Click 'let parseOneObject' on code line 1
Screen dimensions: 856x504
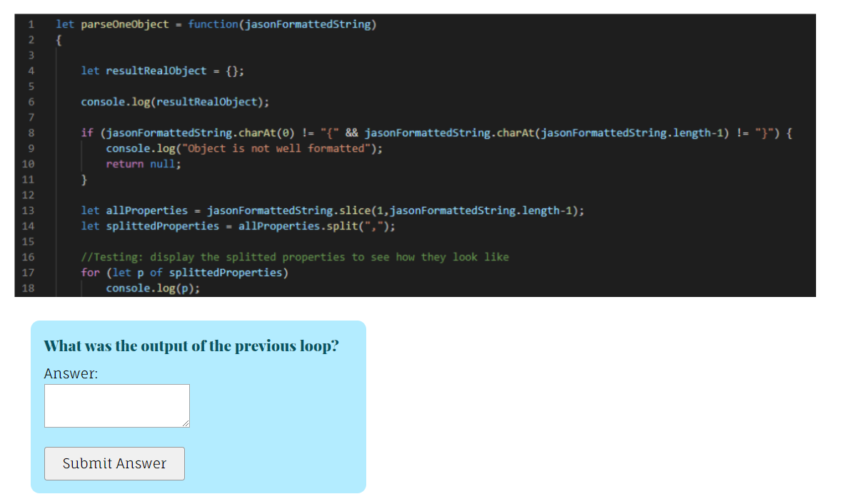(113, 24)
